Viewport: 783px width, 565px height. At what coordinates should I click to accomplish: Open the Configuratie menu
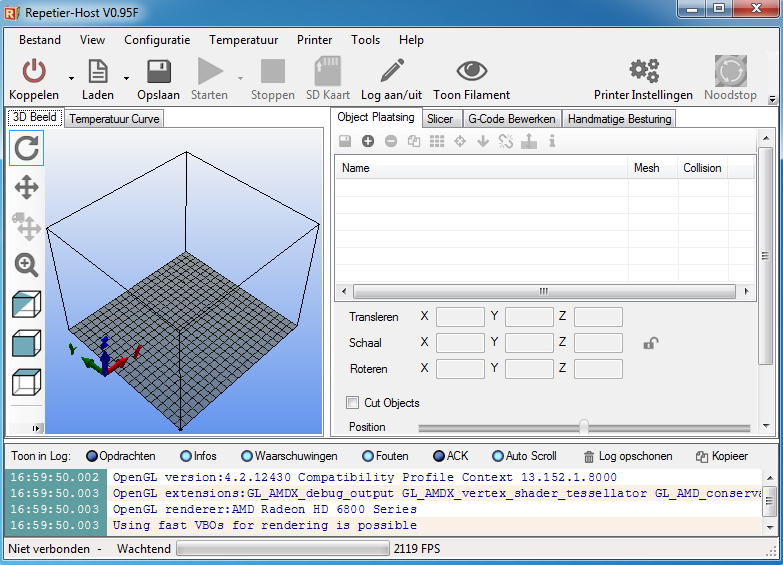point(157,40)
